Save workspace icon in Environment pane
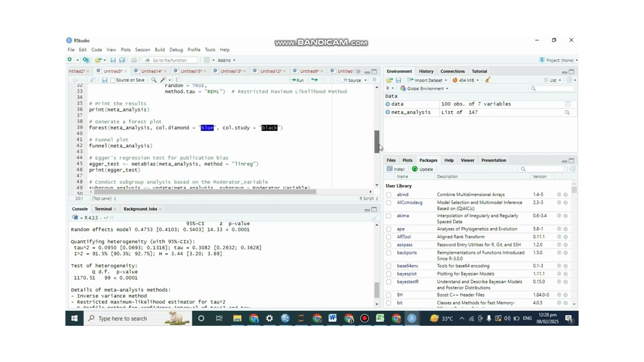The height and width of the screenshot is (362, 644). tap(398, 80)
